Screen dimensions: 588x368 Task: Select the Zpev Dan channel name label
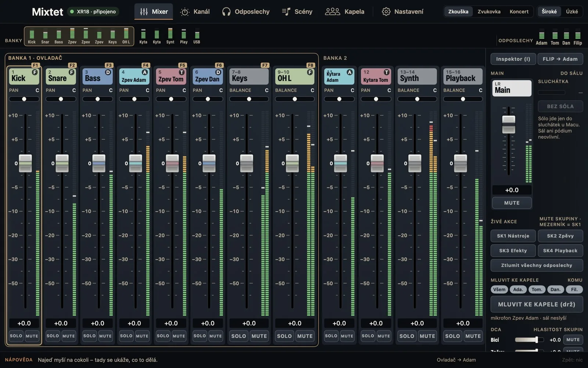(207, 79)
